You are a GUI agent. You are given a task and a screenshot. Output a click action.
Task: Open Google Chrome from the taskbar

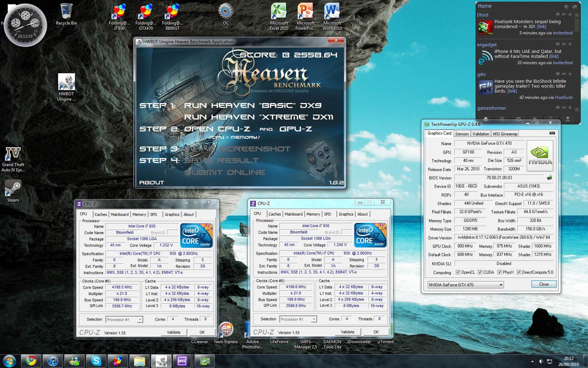point(31,361)
